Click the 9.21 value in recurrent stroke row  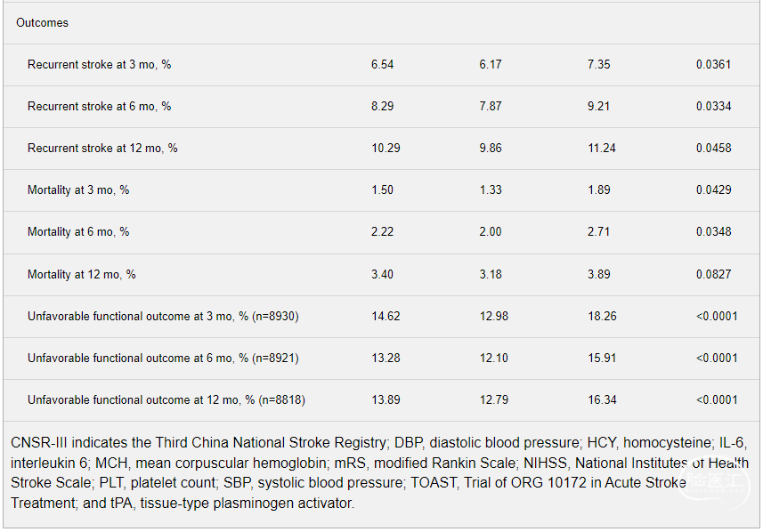598,107
